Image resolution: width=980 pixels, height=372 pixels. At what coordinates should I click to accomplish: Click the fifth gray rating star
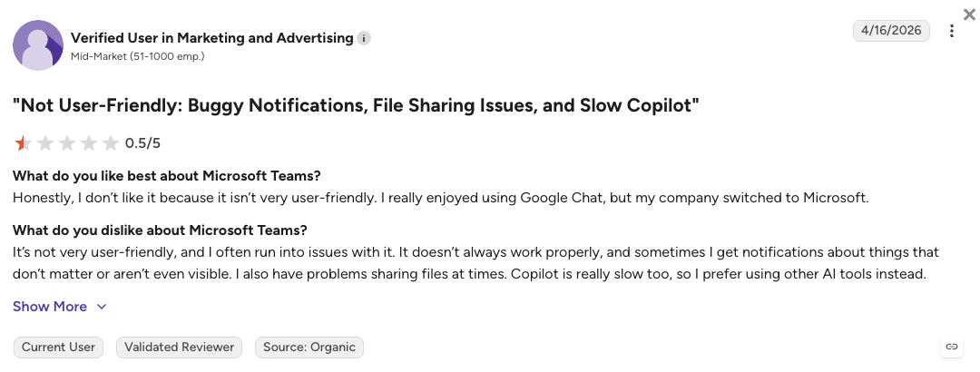(x=111, y=143)
